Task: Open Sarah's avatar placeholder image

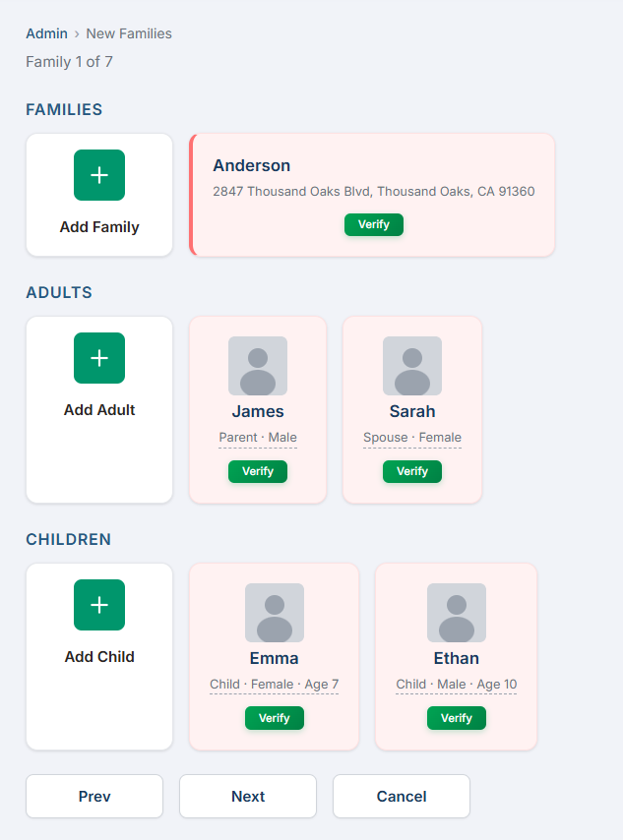Action: point(411,365)
